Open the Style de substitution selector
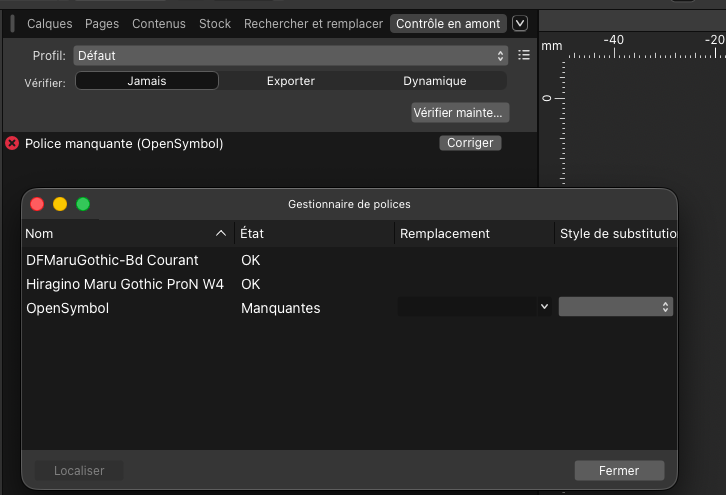 (x=616, y=307)
